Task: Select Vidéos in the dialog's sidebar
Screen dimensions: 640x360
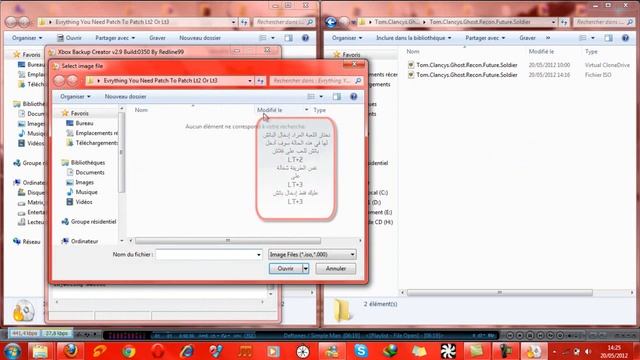Action: (84, 202)
